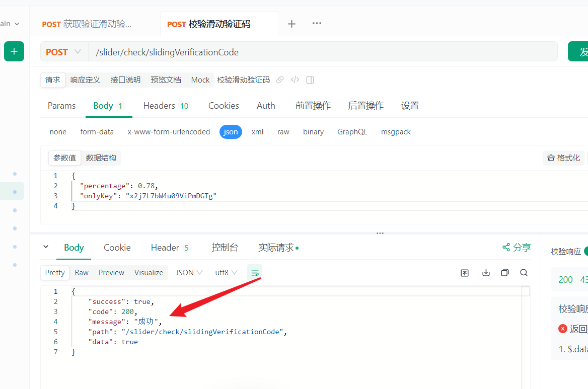Open the 控制台 console tab
588x389 pixels.
(x=225, y=247)
